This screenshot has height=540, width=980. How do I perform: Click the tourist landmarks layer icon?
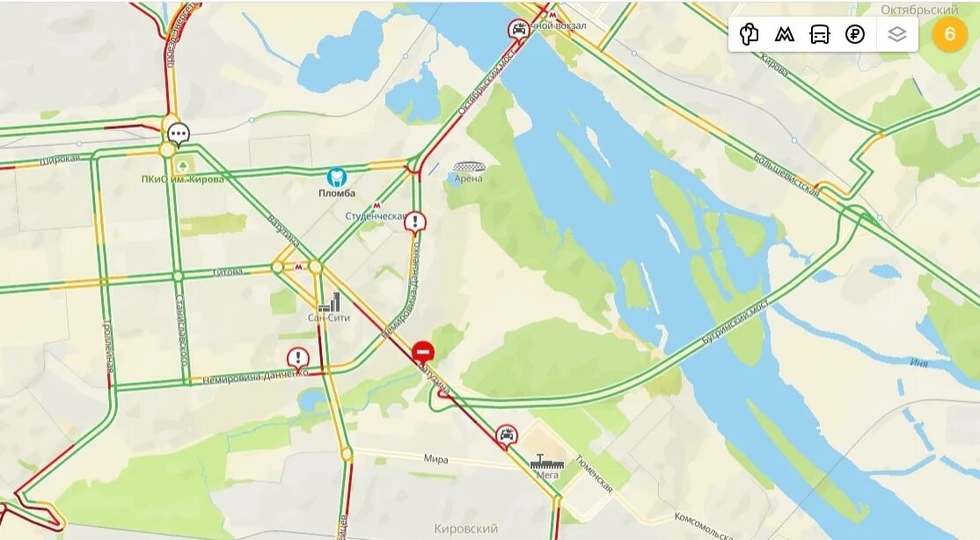748,33
